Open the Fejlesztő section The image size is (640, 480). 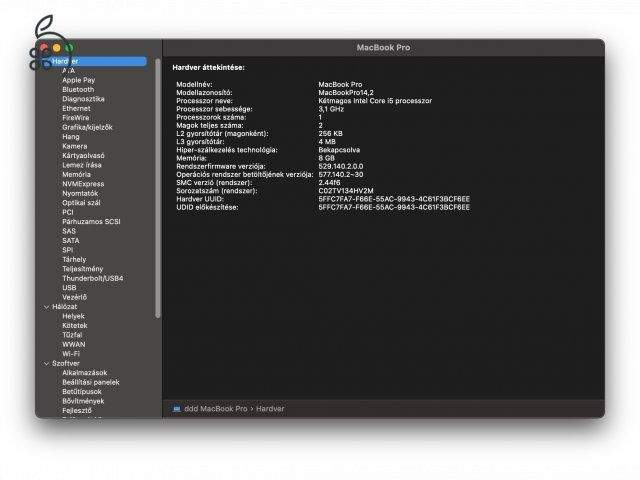77,410
